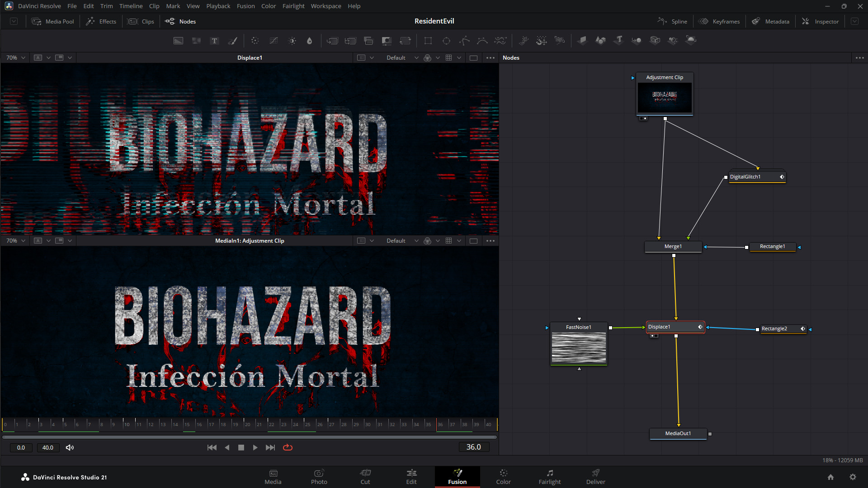Expand the left-side workspace layout dropdown
This screenshot has height=488, width=868.
pyautogui.click(x=14, y=21)
